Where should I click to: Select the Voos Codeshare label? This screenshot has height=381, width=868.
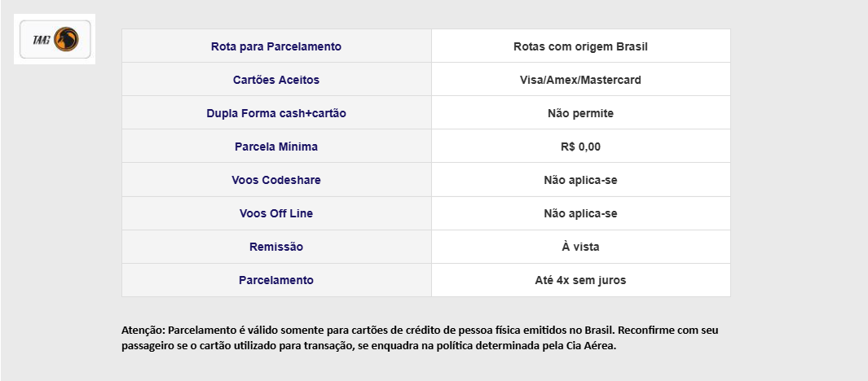pyautogui.click(x=276, y=180)
